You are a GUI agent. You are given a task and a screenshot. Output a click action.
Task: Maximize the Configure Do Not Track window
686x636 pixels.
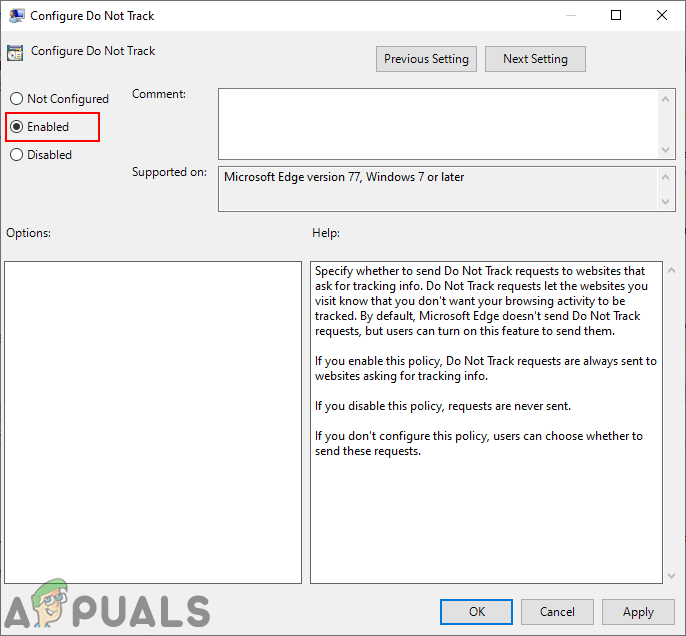click(x=616, y=15)
